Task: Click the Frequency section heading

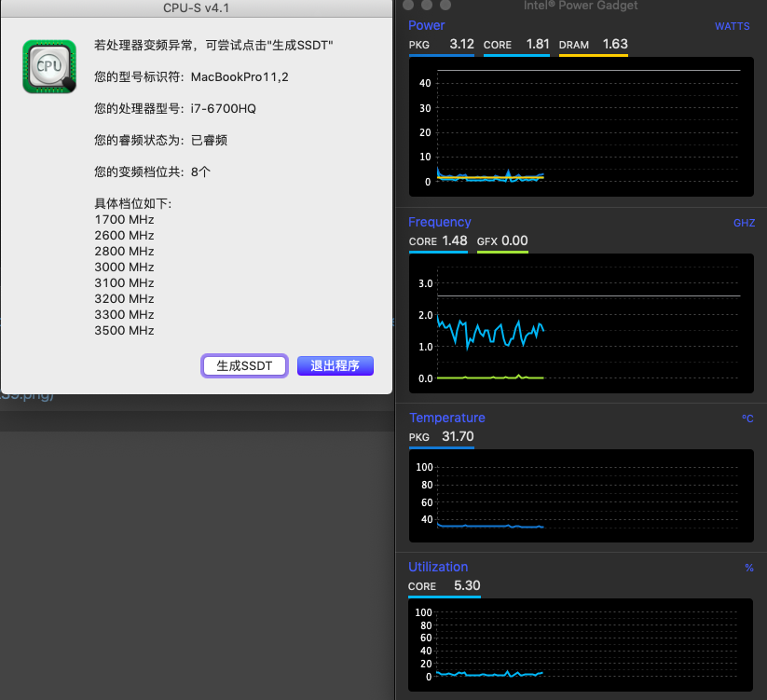Action: (440, 222)
